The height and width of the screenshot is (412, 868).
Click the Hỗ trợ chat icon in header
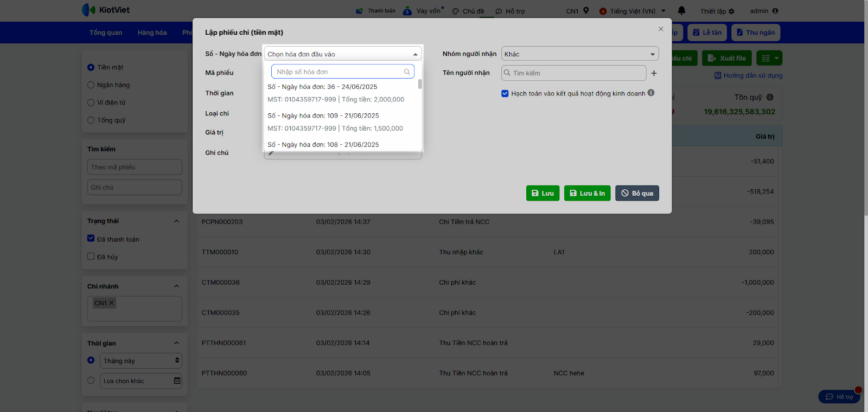pos(499,11)
